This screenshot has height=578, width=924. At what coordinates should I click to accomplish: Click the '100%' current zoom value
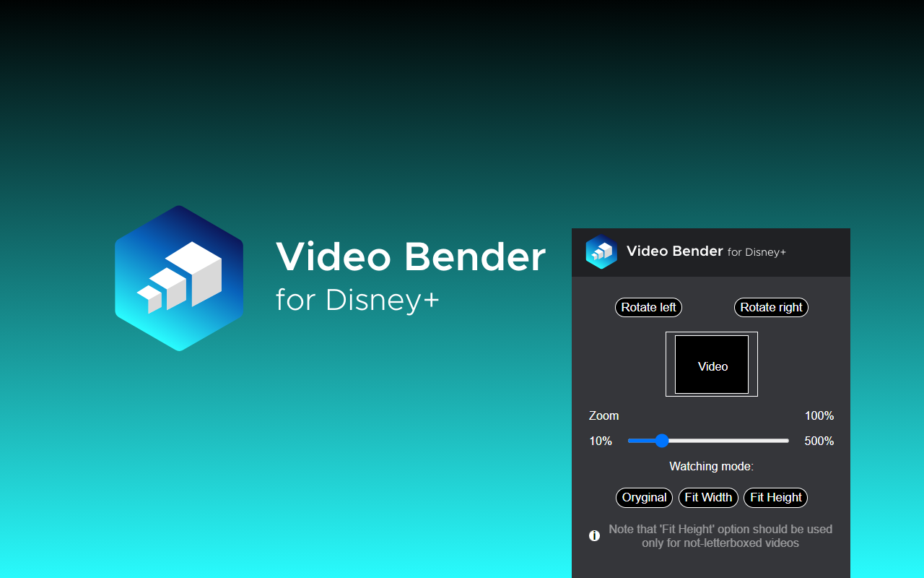819,415
